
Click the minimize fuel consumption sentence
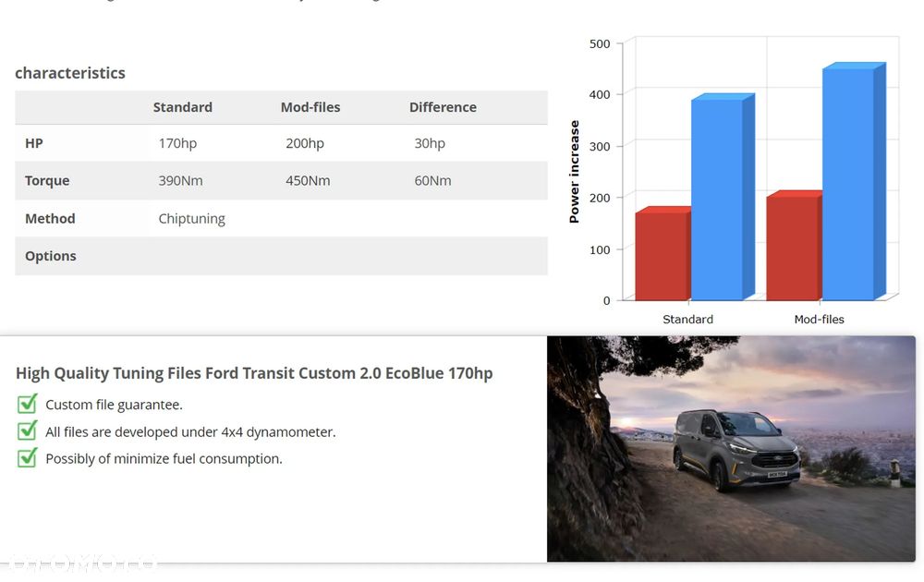point(164,459)
